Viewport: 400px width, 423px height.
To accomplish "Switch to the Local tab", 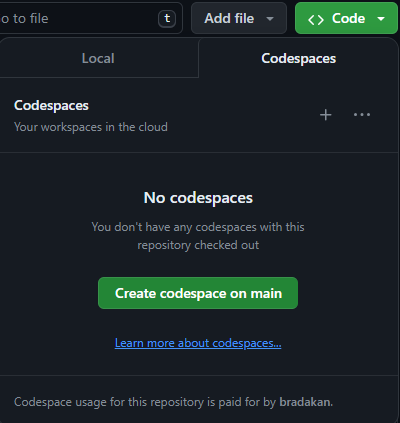I will tap(98, 58).
